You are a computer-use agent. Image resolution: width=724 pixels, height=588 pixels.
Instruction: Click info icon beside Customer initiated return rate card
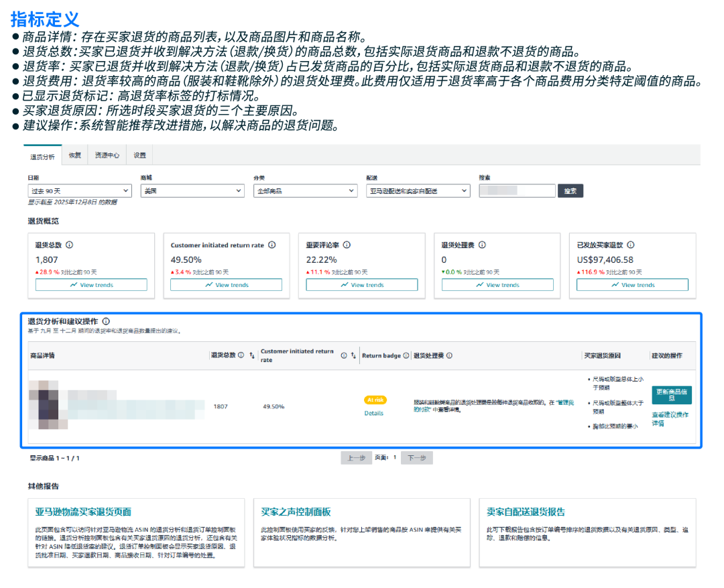click(x=271, y=245)
